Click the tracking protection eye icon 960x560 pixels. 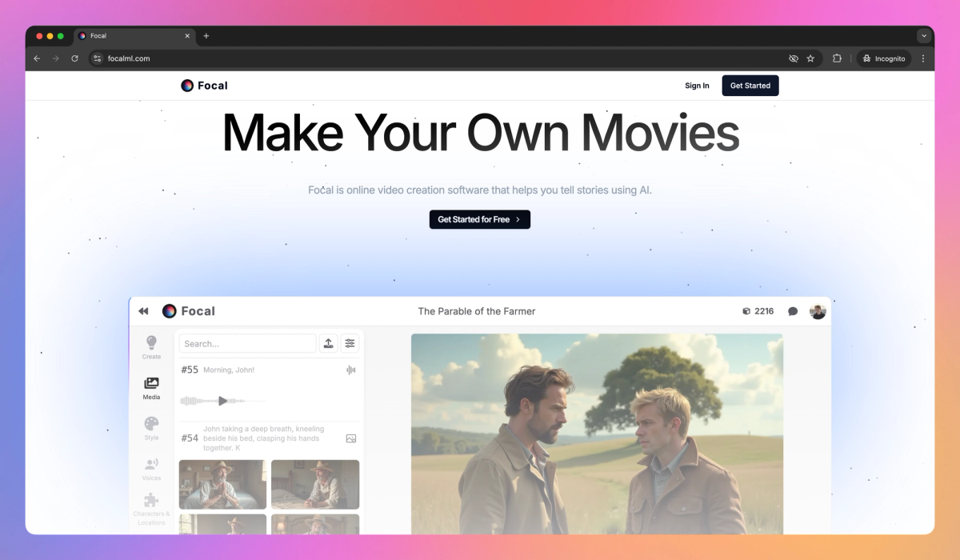794,58
